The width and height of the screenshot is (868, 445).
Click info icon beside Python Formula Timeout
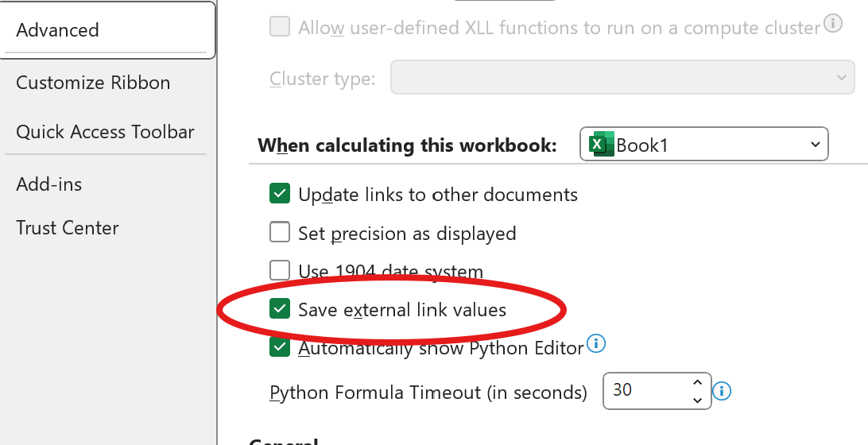[x=722, y=391]
